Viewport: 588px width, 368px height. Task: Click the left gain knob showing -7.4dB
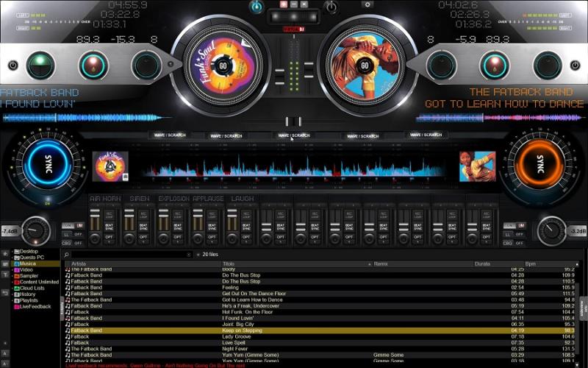(x=36, y=231)
